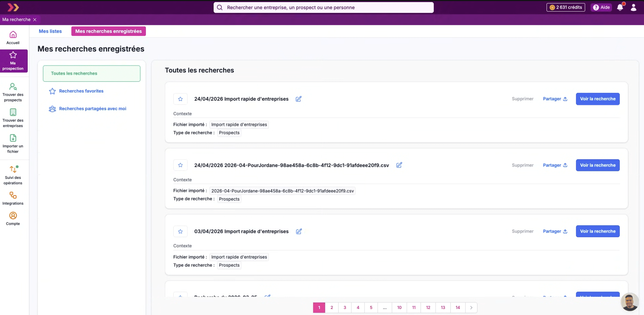Viewport: 644px width, 315px height.
Task: Delete the PourJordane csv search
Action: tap(523, 165)
